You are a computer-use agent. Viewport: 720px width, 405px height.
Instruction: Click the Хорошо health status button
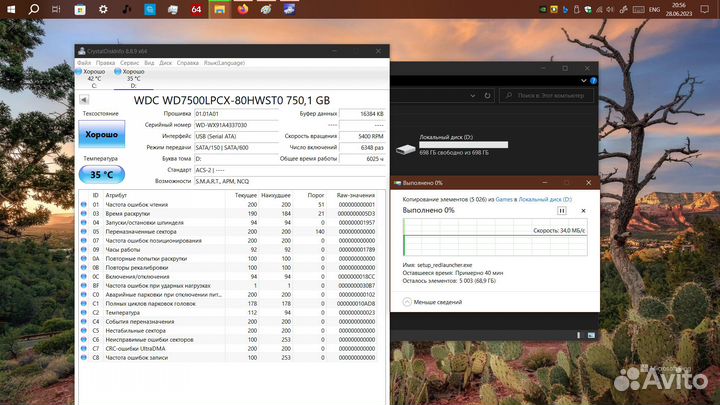click(x=101, y=134)
